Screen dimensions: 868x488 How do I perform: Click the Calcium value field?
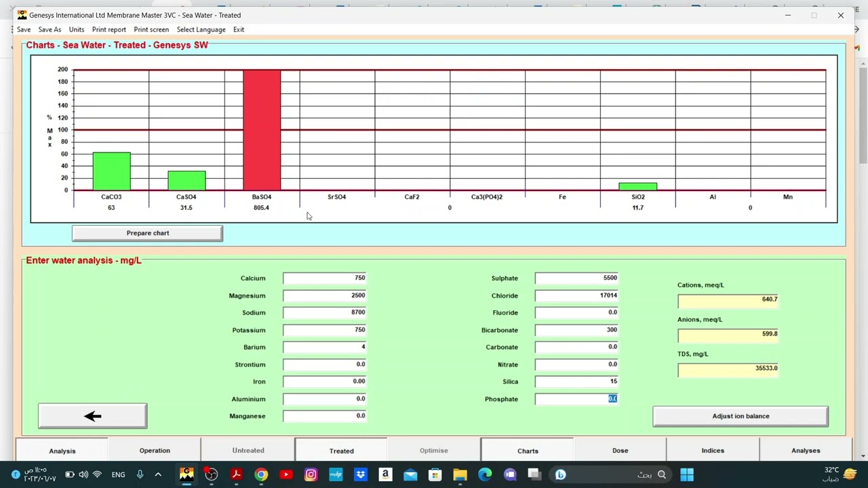point(325,278)
